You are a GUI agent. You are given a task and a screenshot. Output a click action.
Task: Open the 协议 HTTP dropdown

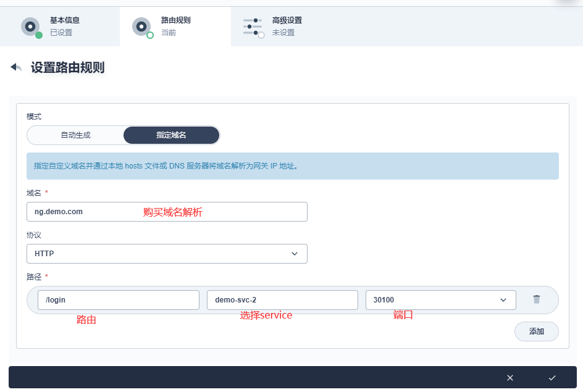tap(167, 254)
